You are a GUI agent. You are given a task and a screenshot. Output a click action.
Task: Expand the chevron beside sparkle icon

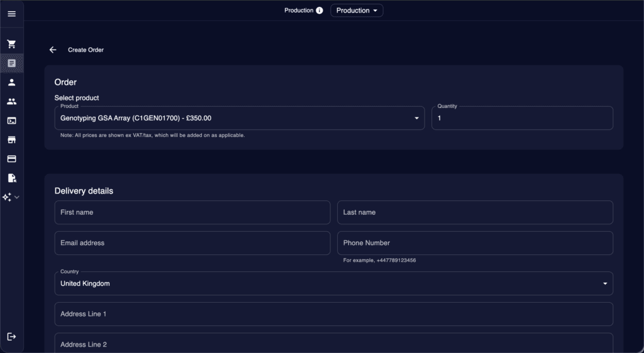click(x=17, y=197)
